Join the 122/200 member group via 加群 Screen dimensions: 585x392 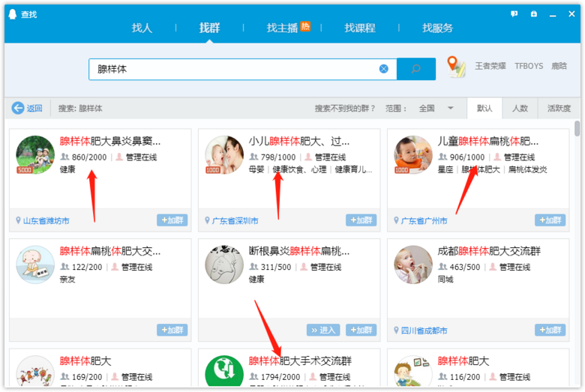[x=172, y=330]
